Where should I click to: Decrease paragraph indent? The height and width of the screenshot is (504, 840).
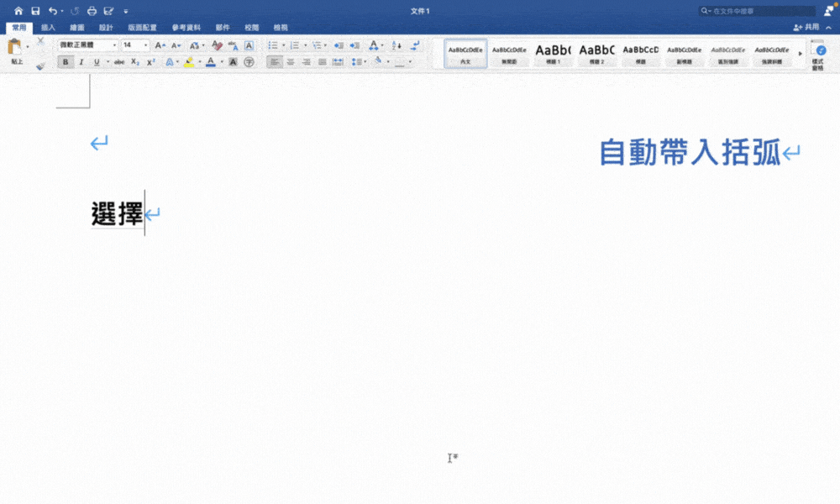[339, 45]
